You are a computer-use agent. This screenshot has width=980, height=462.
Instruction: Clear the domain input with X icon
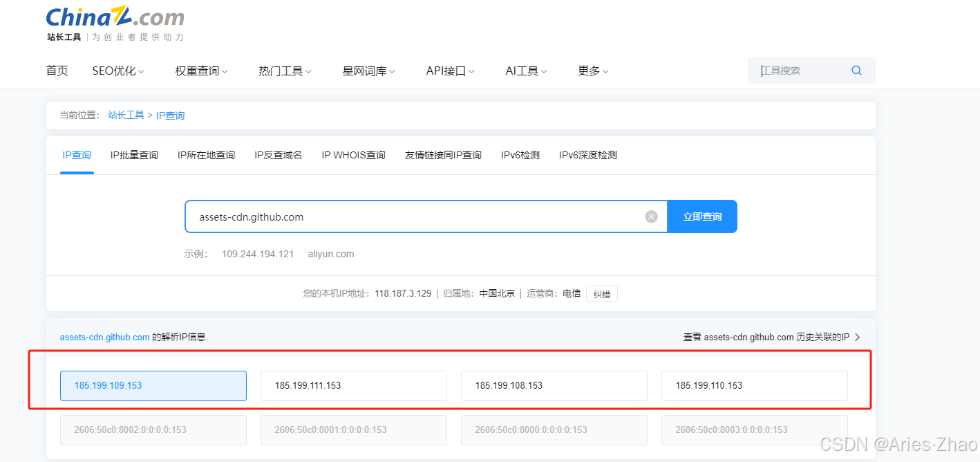click(651, 217)
